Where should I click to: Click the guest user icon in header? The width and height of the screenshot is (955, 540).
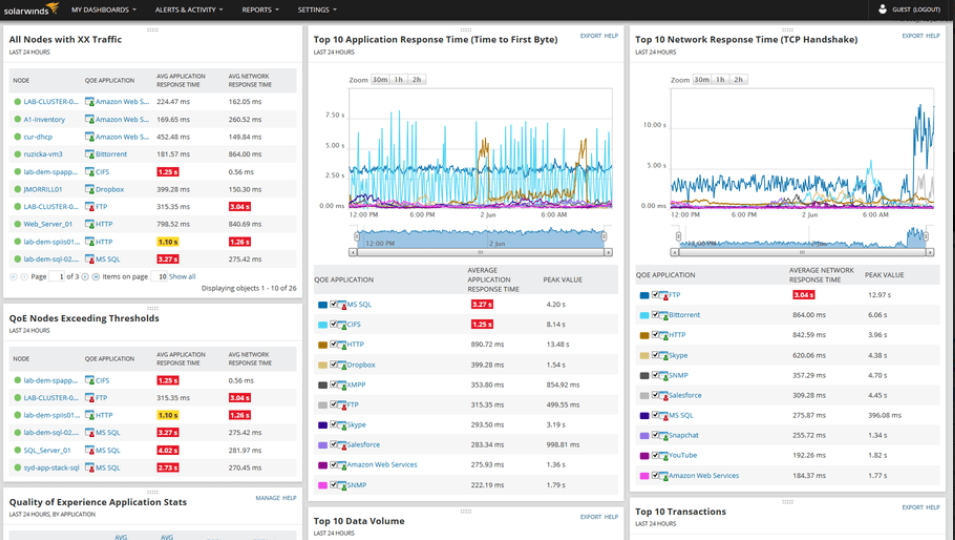(883, 9)
